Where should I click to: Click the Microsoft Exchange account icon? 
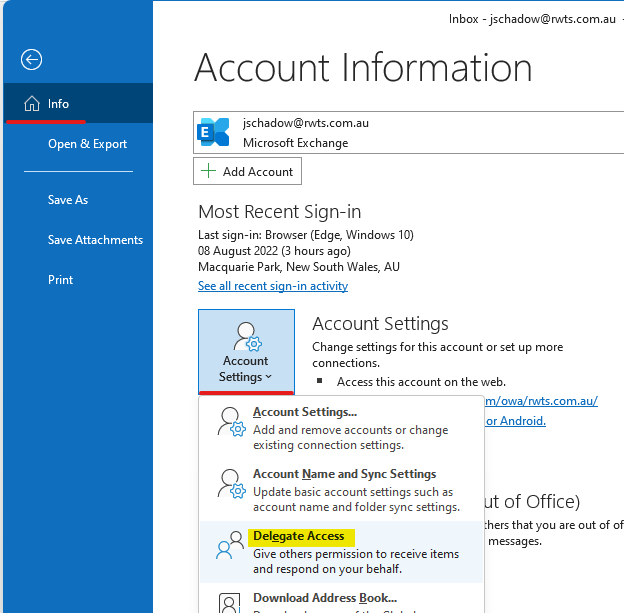pos(214,132)
